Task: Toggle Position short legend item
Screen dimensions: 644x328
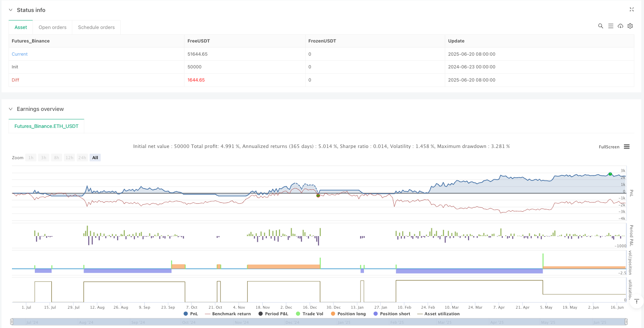Action: click(391, 314)
